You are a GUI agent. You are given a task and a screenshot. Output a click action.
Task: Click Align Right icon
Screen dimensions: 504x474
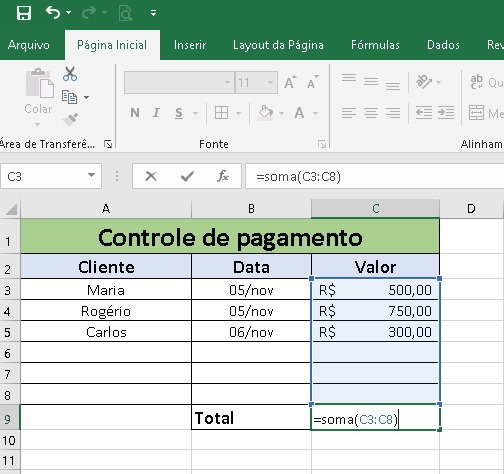tap(393, 113)
